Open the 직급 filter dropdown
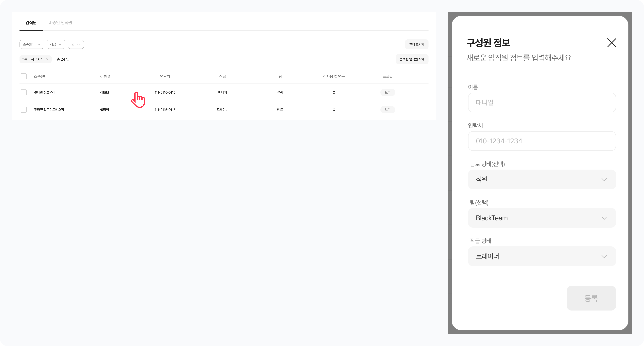This screenshot has height=346, width=644. [56, 44]
